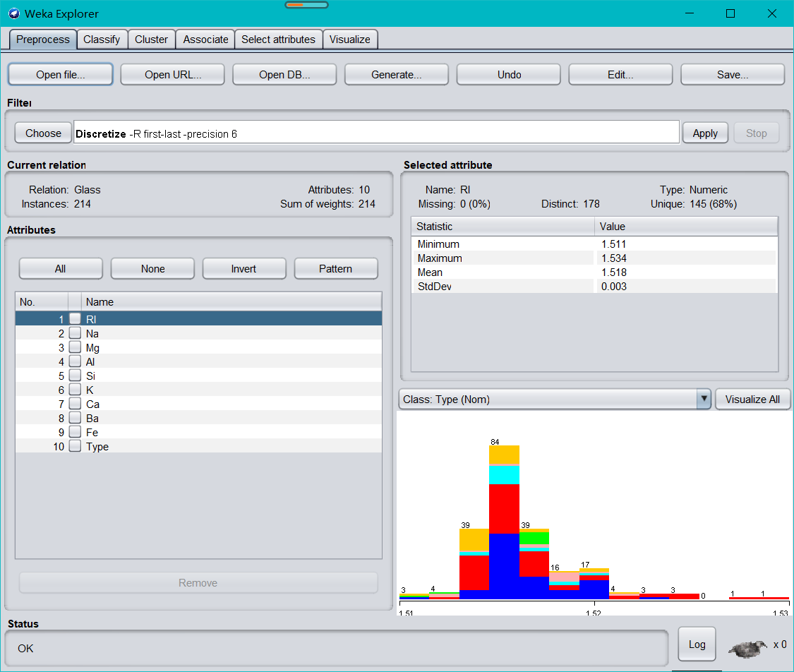Toggle the checkbox for attribute Ba
Viewport: 794px width, 672px height.
tap(75, 419)
